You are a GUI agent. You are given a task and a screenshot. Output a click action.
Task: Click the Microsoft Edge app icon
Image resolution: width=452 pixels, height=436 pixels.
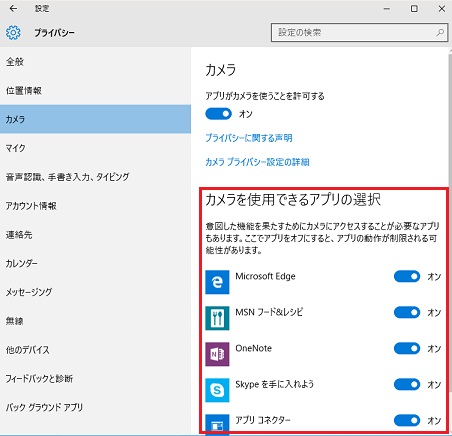click(217, 282)
